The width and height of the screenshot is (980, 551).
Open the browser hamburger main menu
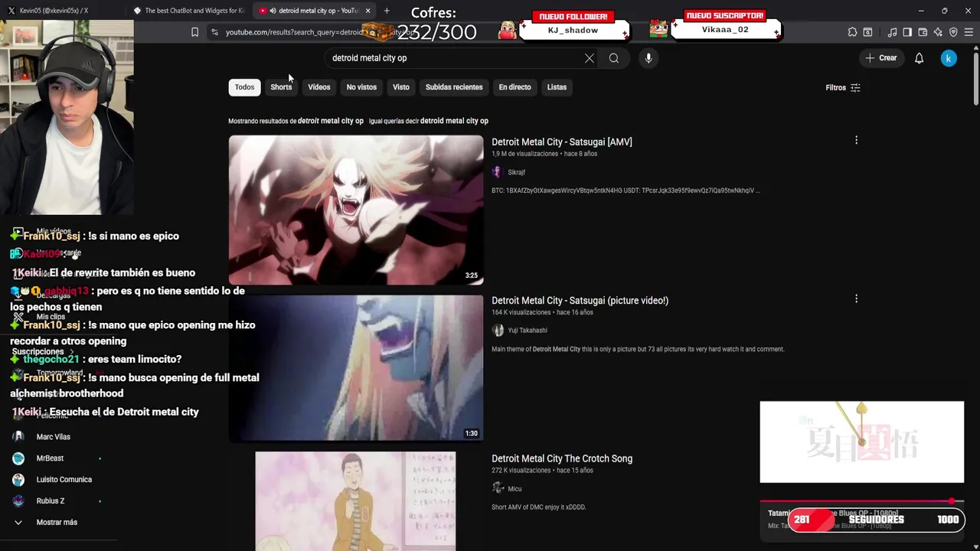pyautogui.click(x=969, y=32)
